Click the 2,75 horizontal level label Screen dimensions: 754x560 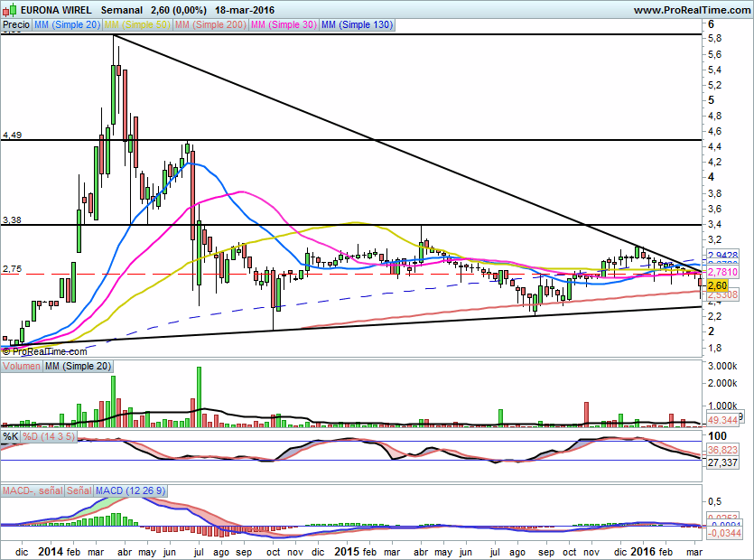12,269
